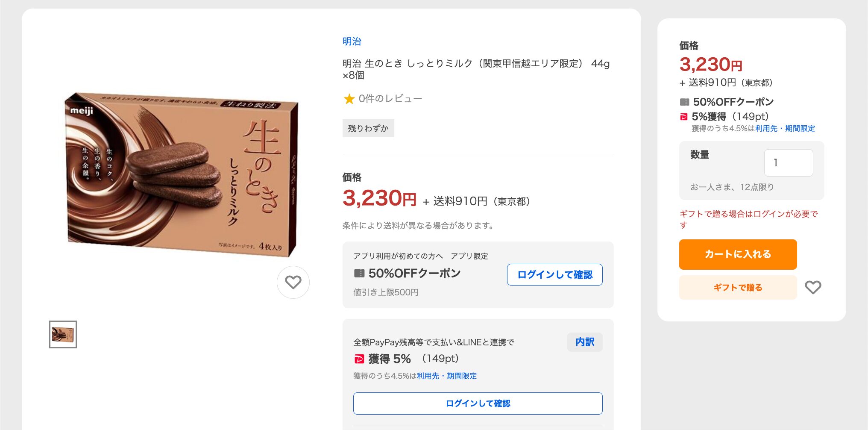
Task: Open 利用先・期間限定 link in sidebar
Action: (785, 129)
